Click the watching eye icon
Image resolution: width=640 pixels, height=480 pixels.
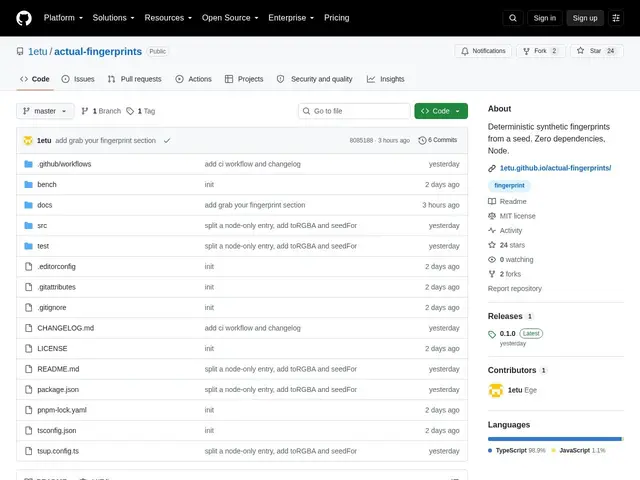tap(492, 260)
